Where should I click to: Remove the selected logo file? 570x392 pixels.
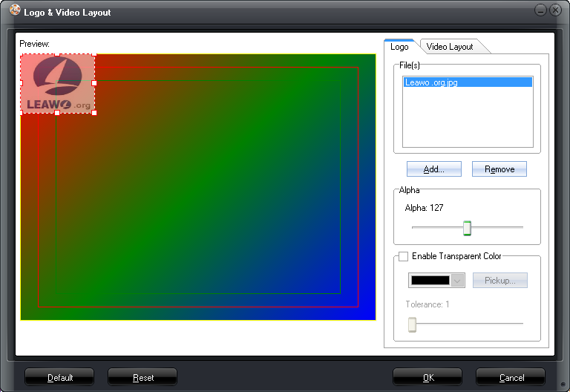pos(499,169)
